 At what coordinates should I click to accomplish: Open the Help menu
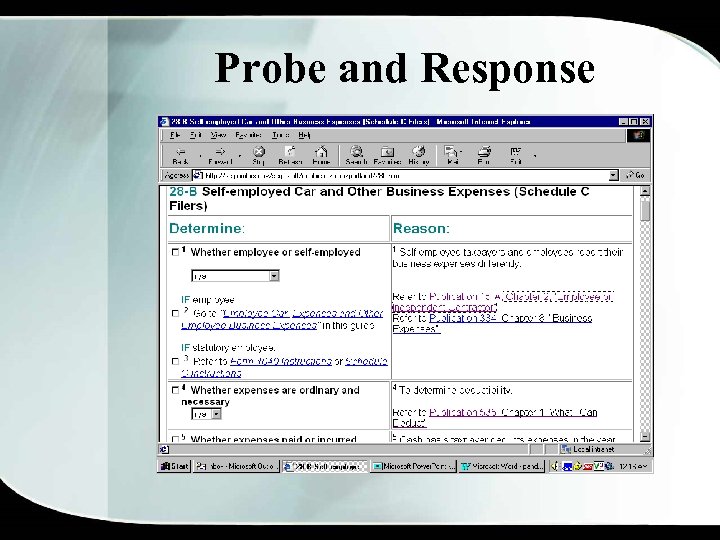[x=304, y=135]
